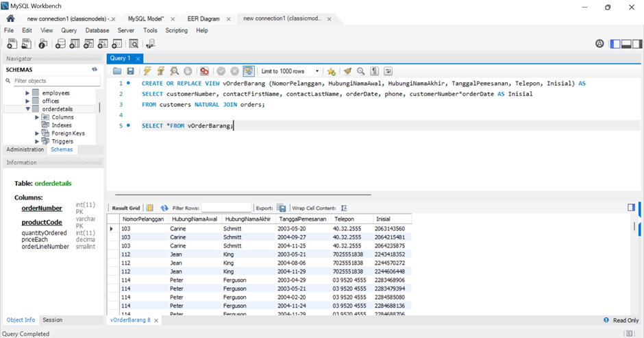The width and height of the screenshot is (644, 338).
Task: Create a new table icon
Action: coord(75,44)
